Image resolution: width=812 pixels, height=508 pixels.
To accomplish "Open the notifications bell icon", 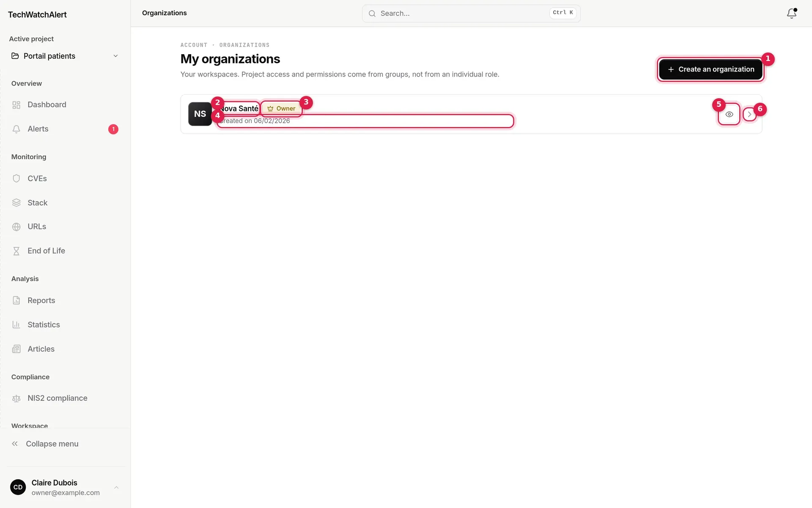I will [791, 14].
